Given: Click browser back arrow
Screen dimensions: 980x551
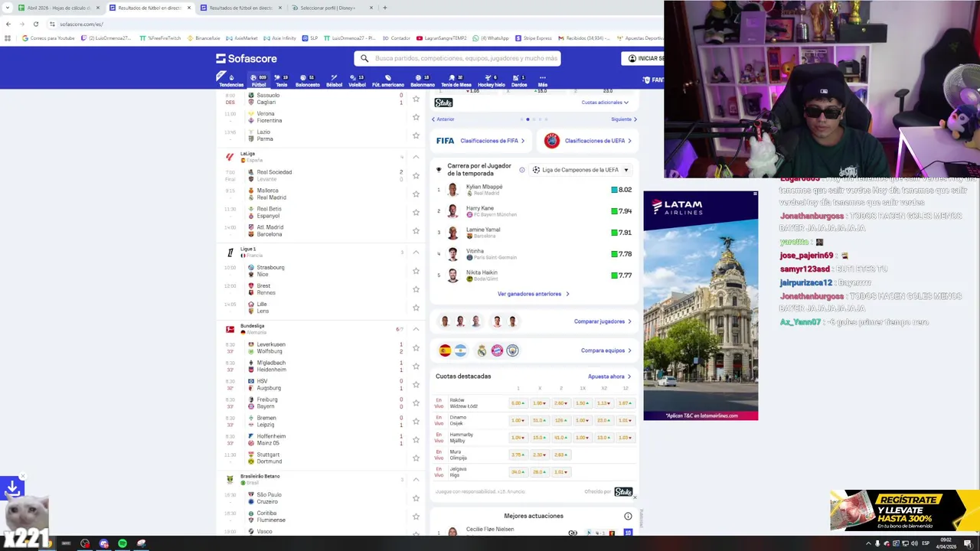Looking at the screenshot, I should [x=8, y=24].
